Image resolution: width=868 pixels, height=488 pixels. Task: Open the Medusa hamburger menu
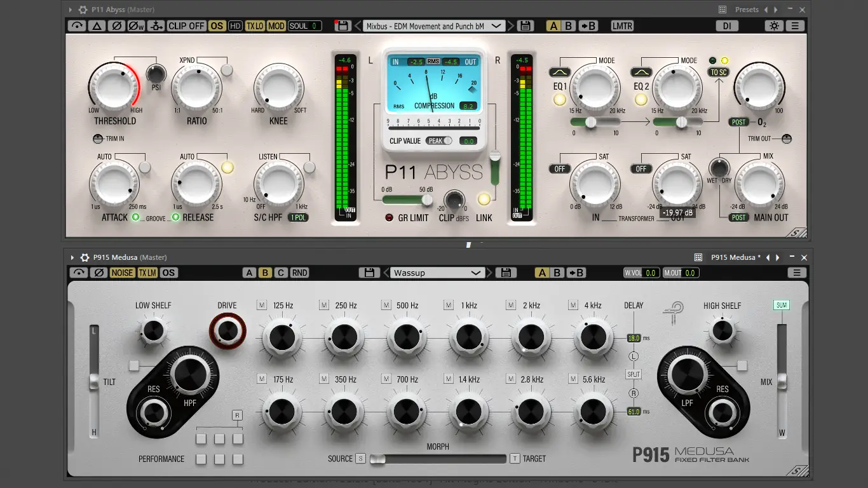[796, 273]
